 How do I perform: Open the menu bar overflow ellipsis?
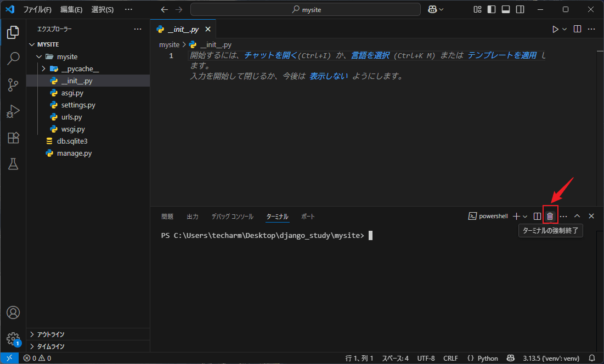pyautogui.click(x=129, y=10)
